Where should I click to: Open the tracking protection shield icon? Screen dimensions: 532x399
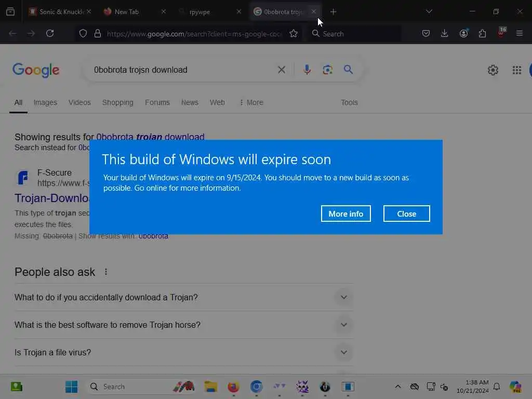click(83, 34)
